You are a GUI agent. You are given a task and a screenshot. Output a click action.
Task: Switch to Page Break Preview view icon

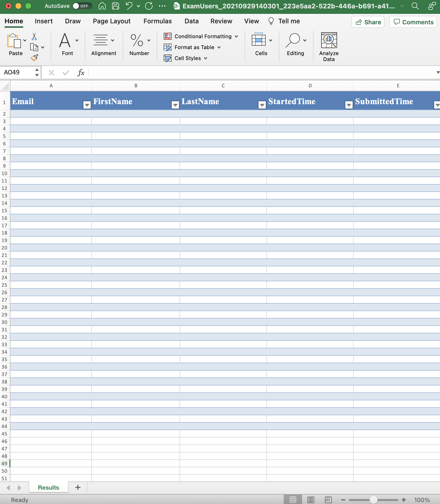tap(328, 500)
